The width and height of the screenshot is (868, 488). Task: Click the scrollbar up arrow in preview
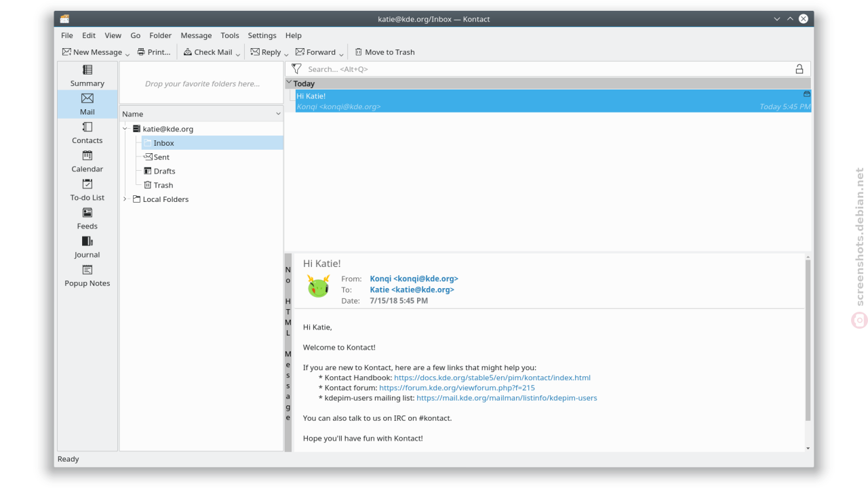pyautogui.click(x=808, y=258)
